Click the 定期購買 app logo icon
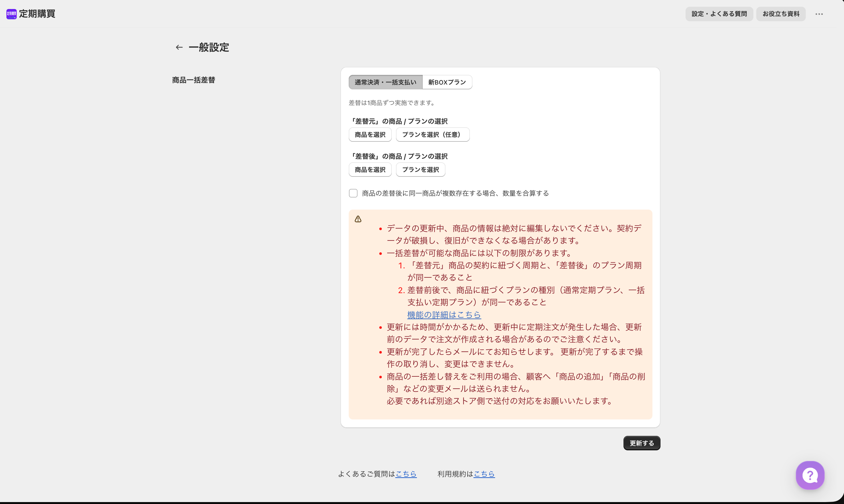Image resolution: width=844 pixels, height=504 pixels. tap(12, 14)
